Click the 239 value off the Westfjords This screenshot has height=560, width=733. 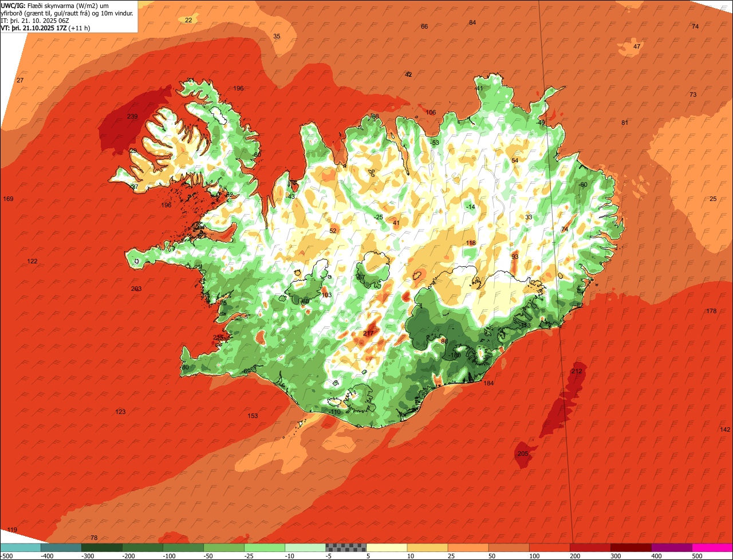[x=132, y=116]
